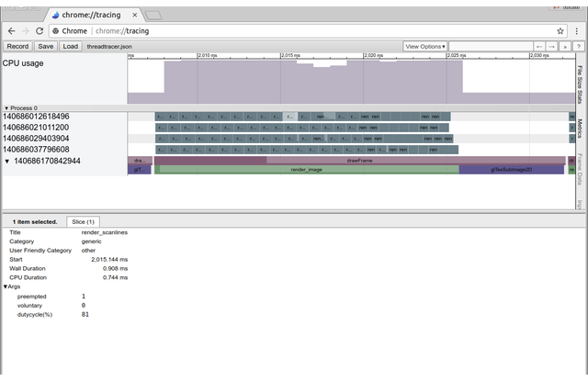
Task: Click the Record button
Action: (17, 47)
